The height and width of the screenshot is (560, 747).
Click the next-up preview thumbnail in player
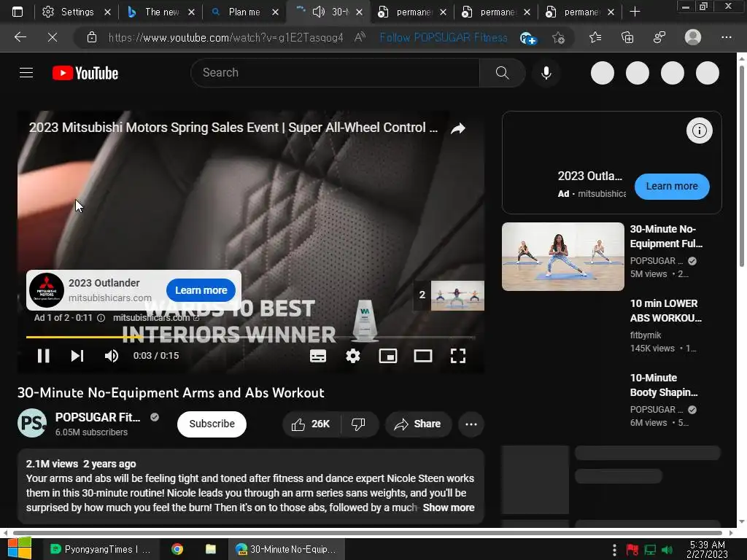pos(457,295)
